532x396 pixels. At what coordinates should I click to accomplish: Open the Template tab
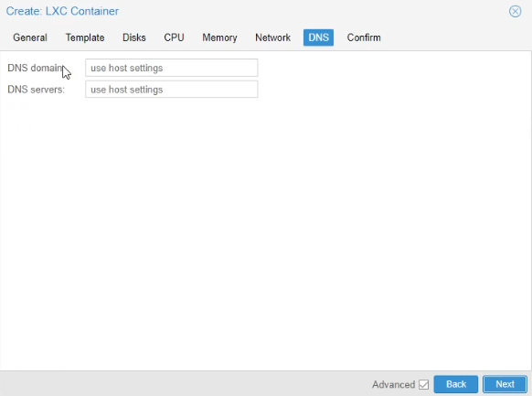(x=85, y=37)
